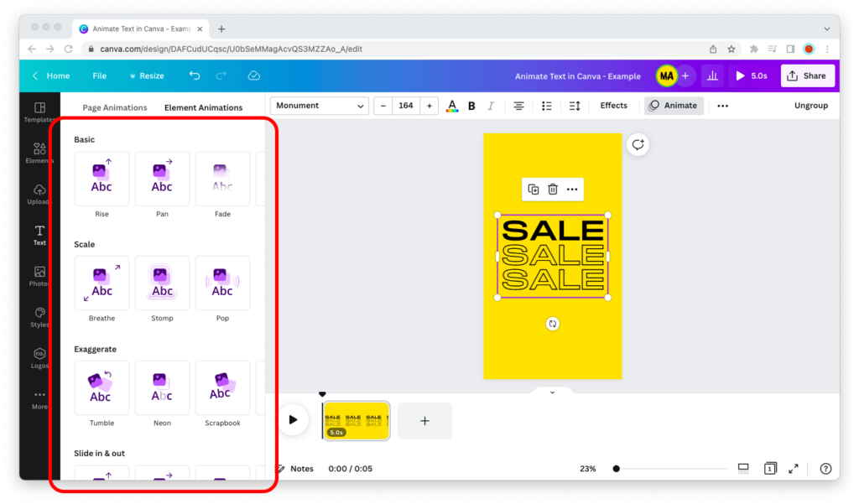Apply the Breathe animation
Viewport: 859px width, 504px height.
(102, 283)
